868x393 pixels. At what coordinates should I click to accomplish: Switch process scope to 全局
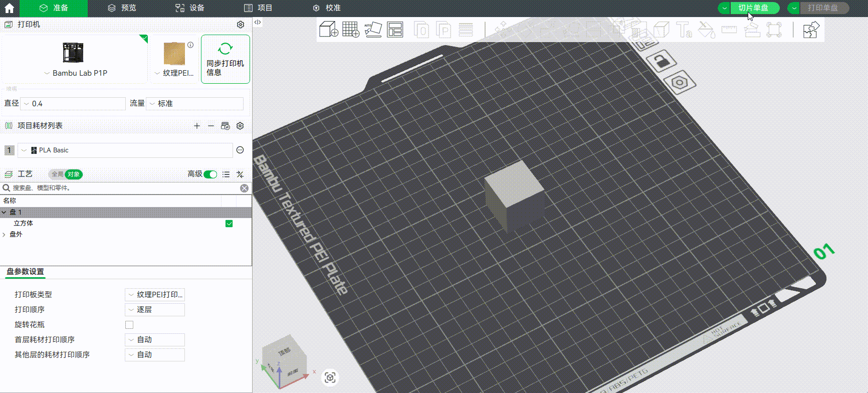click(x=57, y=174)
